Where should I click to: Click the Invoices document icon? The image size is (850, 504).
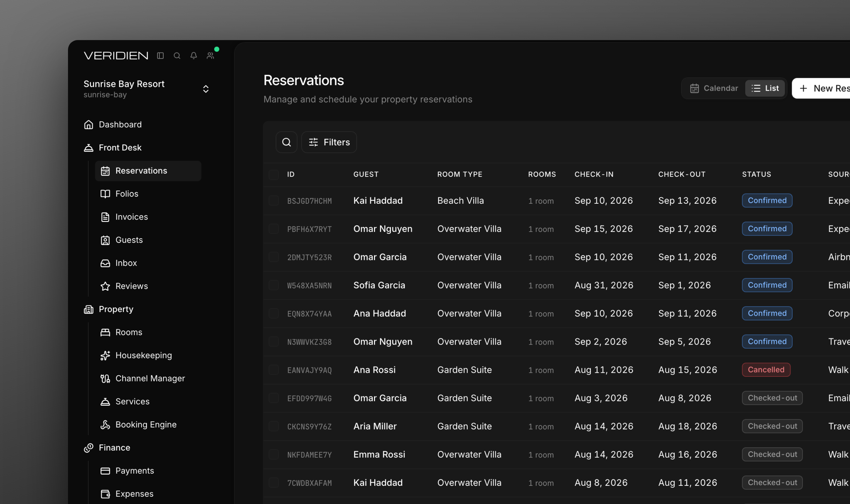[x=105, y=217]
